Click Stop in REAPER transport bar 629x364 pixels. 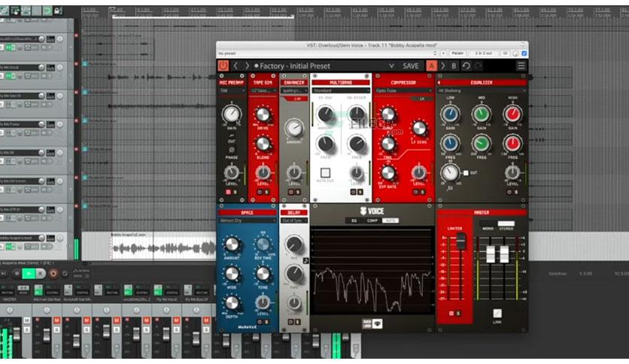pyautogui.click(x=17, y=274)
